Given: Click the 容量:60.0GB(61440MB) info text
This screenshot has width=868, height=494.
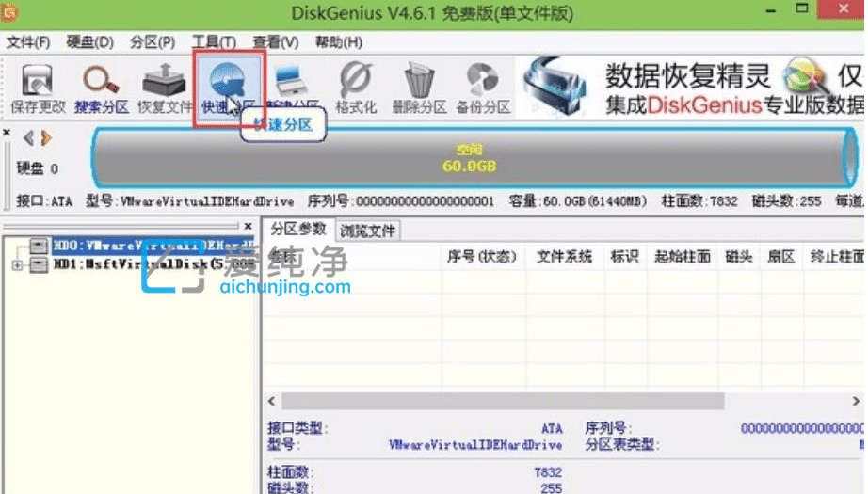Looking at the screenshot, I should click(x=578, y=201).
